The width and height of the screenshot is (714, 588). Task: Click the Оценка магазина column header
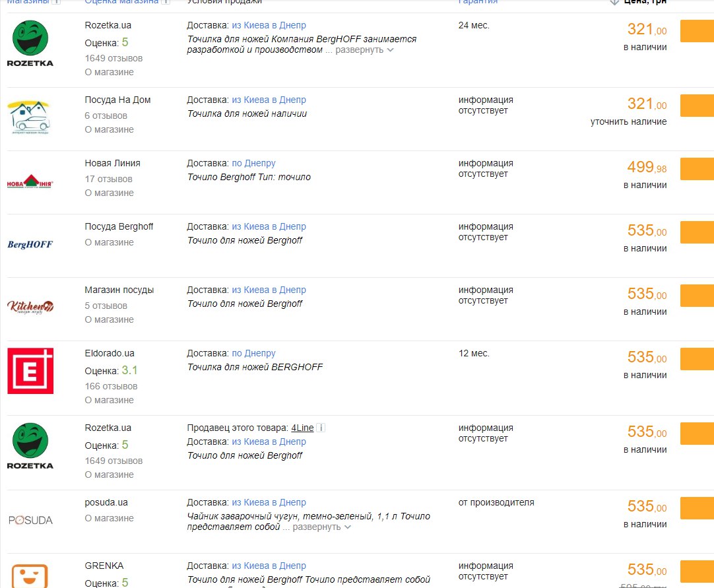(x=121, y=2)
